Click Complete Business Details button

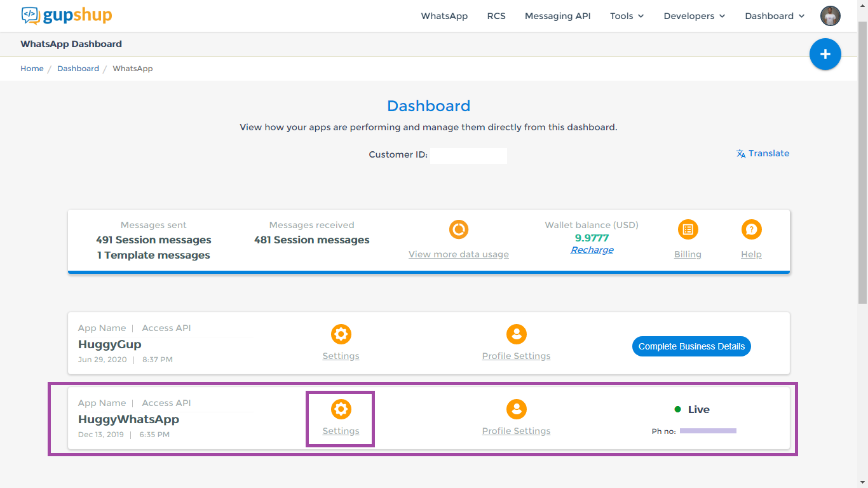click(691, 346)
